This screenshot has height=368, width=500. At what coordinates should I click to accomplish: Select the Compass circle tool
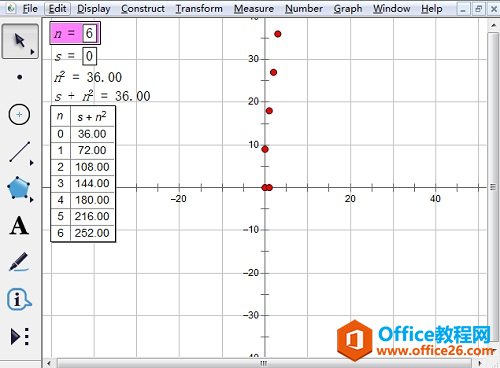click(19, 115)
